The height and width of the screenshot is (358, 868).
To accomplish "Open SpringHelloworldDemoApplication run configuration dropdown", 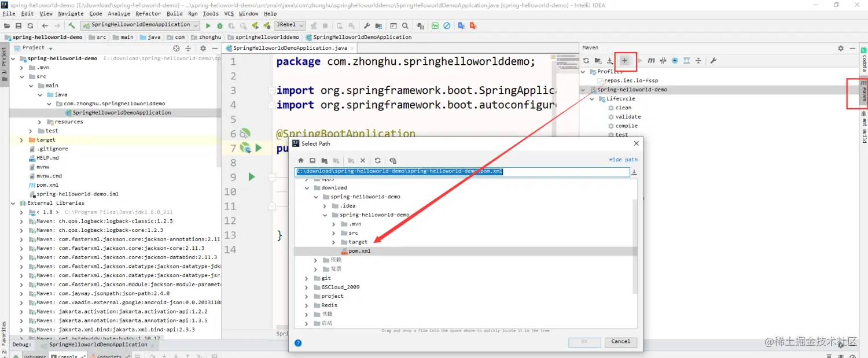I will [139, 25].
